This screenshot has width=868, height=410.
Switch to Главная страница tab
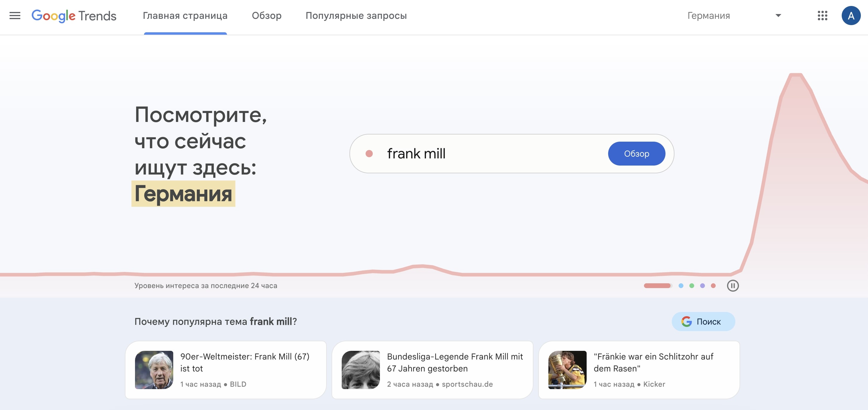click(185, 16)
